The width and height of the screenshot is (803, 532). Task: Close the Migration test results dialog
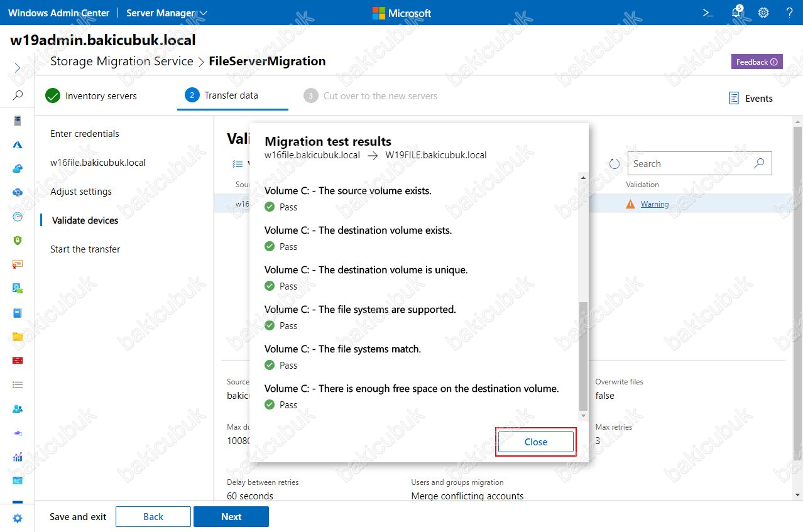click(536, 442)
